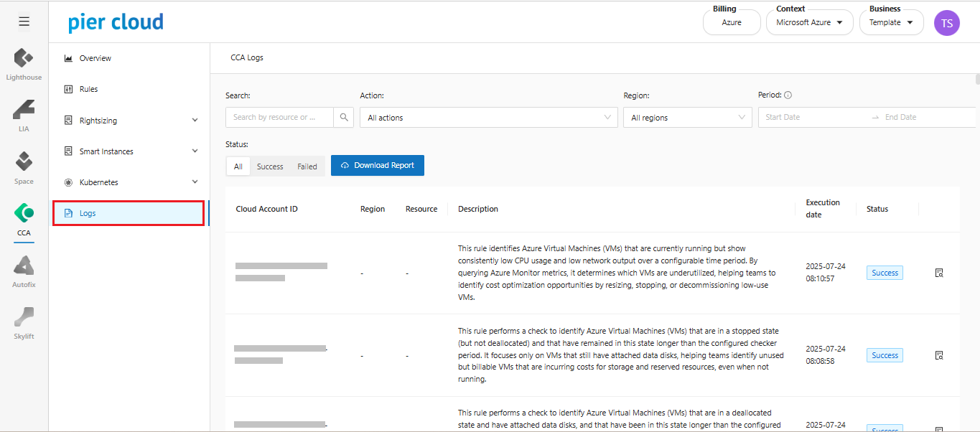Switch to the LIA module
Image resolution: width=980 pixels, height=432 pixels.
click(24, 116)
